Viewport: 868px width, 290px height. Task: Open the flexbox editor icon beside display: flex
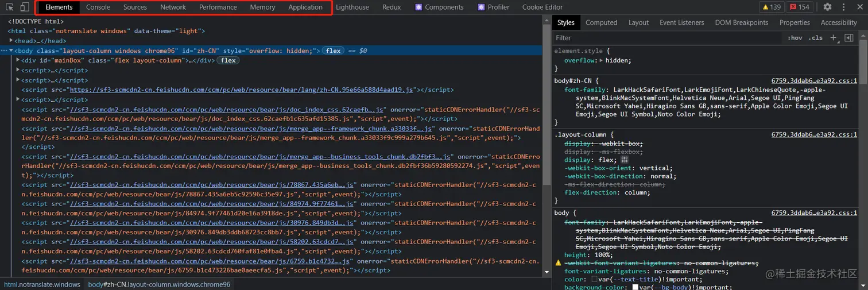625,160
